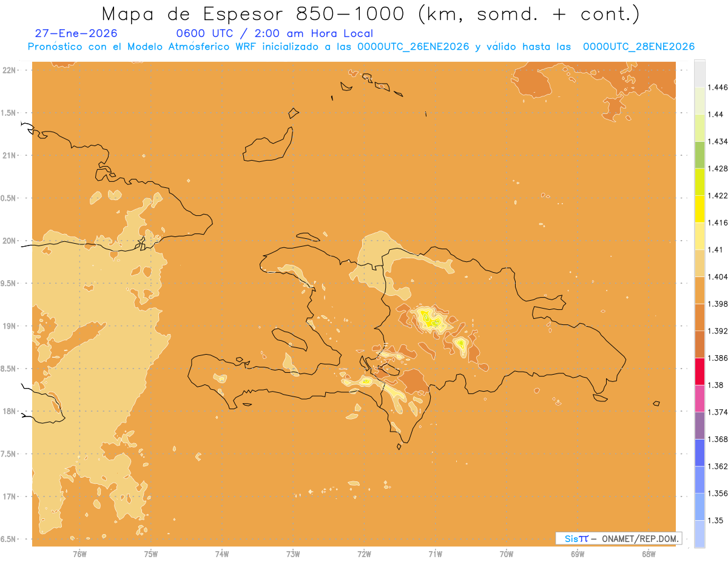This screenshot has height=562, width=728.
Task: Click the '19N' latitude label
Action: (x=8, y=326)
